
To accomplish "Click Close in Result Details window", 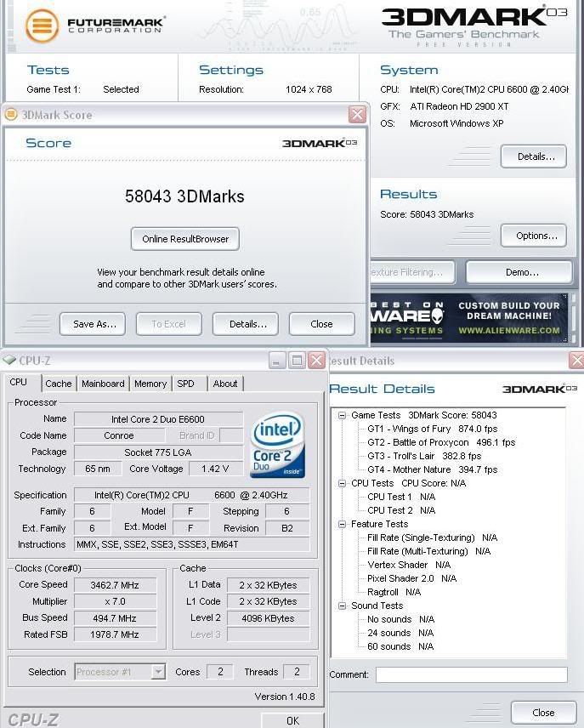I will (543, 712).
